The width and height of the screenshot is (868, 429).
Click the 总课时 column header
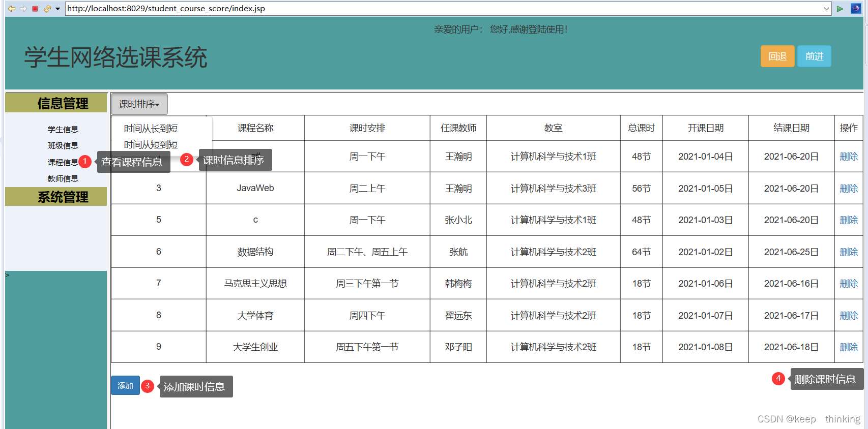[642, 128]
